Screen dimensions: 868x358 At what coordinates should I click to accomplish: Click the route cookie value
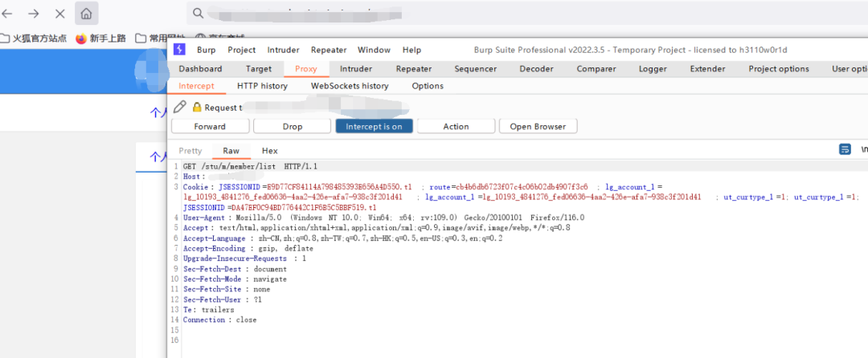point(522,187)
